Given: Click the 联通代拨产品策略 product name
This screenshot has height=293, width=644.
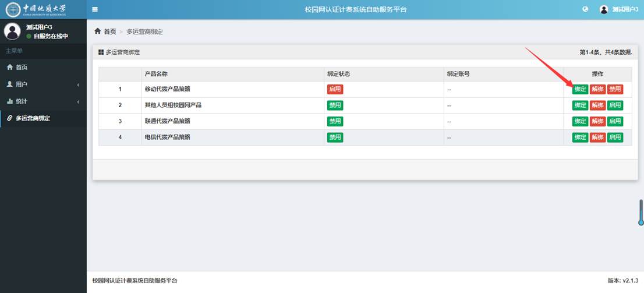Looking at the screenshot, I should pos(168,121).
